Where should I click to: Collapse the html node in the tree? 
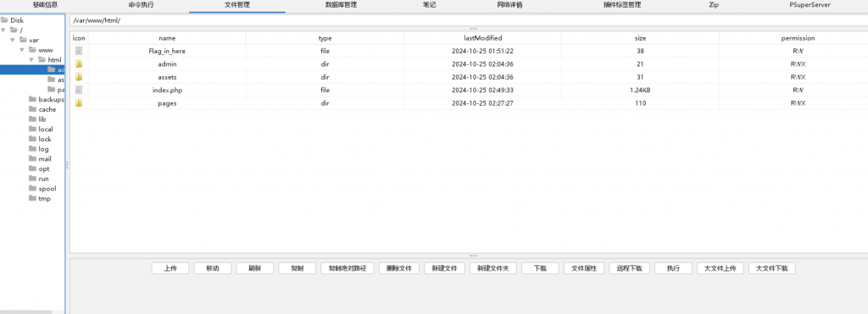point(31,60)
